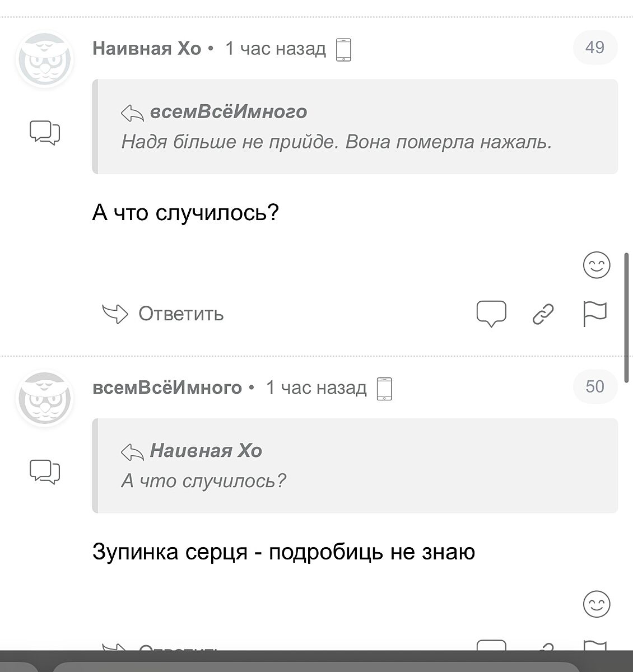Copy the chain link icon for comment 49
The image size is (633, 672).
pyautogui.click(x=543, y=314)
